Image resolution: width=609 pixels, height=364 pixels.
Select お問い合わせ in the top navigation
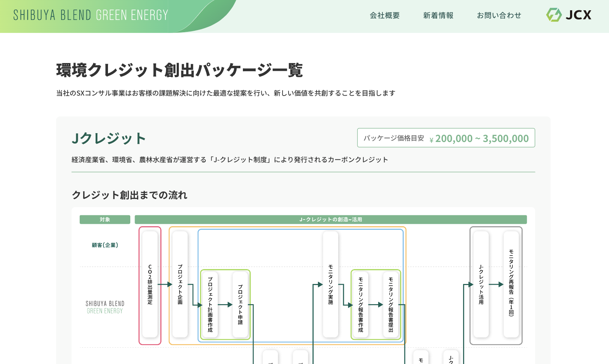point(499,15)
